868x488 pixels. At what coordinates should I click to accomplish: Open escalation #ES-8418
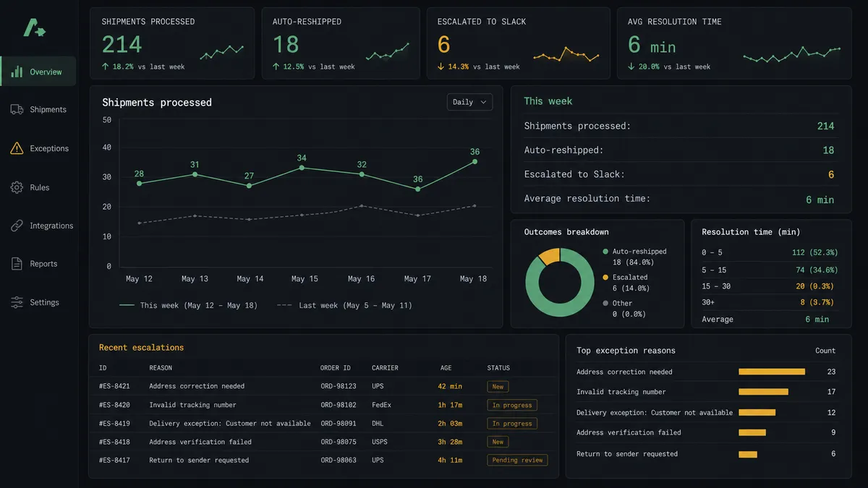(x=114, y=442)
